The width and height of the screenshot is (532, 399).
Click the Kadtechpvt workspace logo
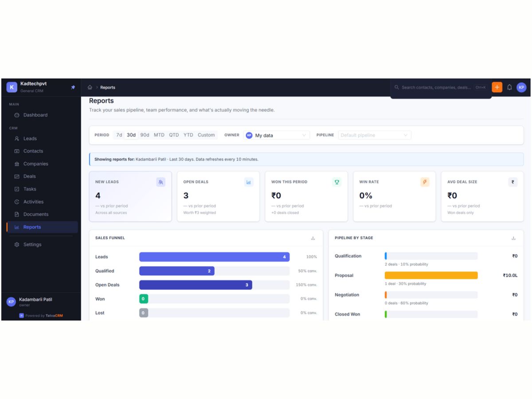coord(12,87)
